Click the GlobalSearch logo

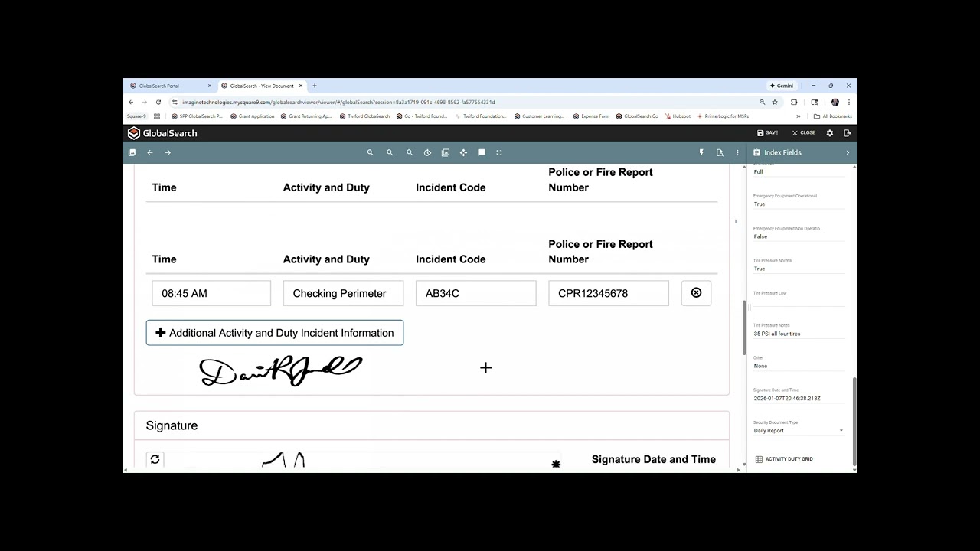coord(162,133)
